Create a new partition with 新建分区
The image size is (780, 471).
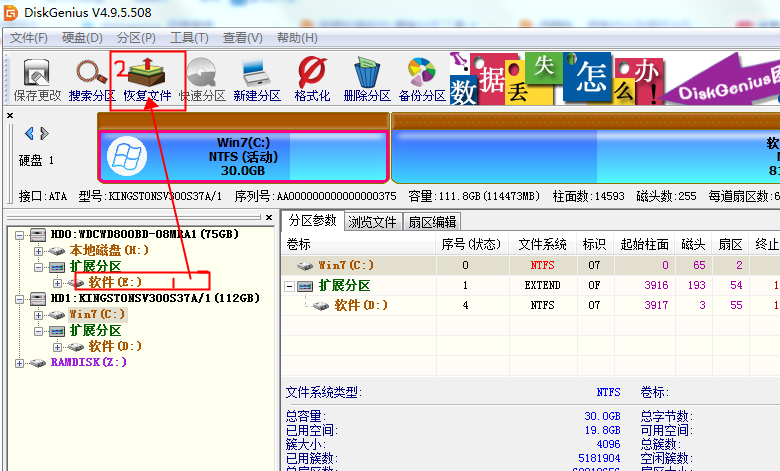click(257, 79)
